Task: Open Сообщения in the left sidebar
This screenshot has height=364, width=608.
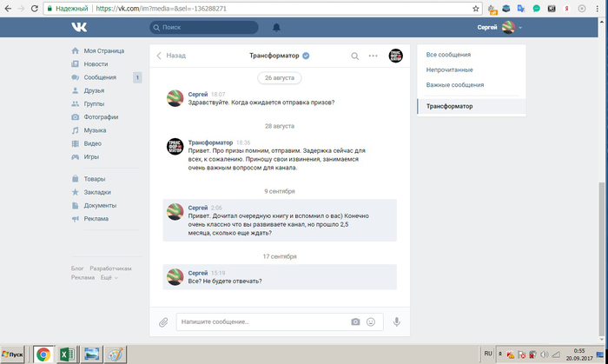Action: 101,77
